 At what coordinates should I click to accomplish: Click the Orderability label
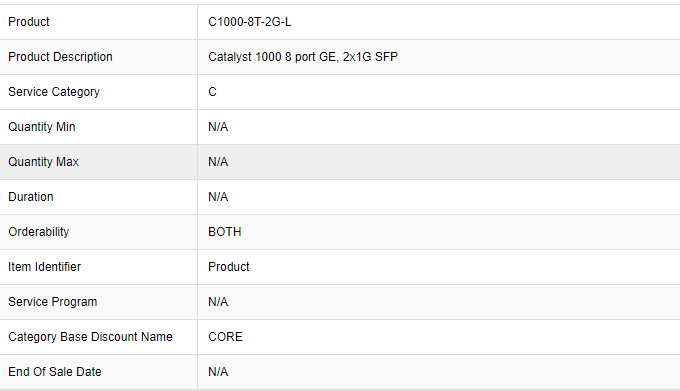click(39, 232)
